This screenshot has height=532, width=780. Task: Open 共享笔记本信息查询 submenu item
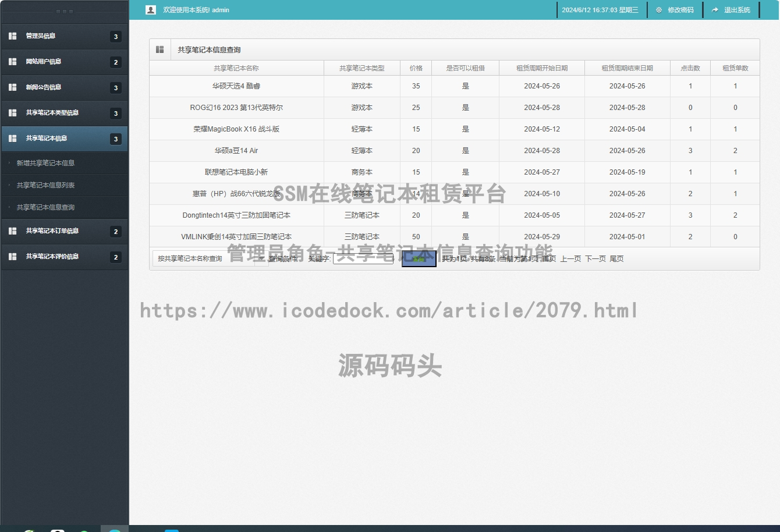point(45,207)
